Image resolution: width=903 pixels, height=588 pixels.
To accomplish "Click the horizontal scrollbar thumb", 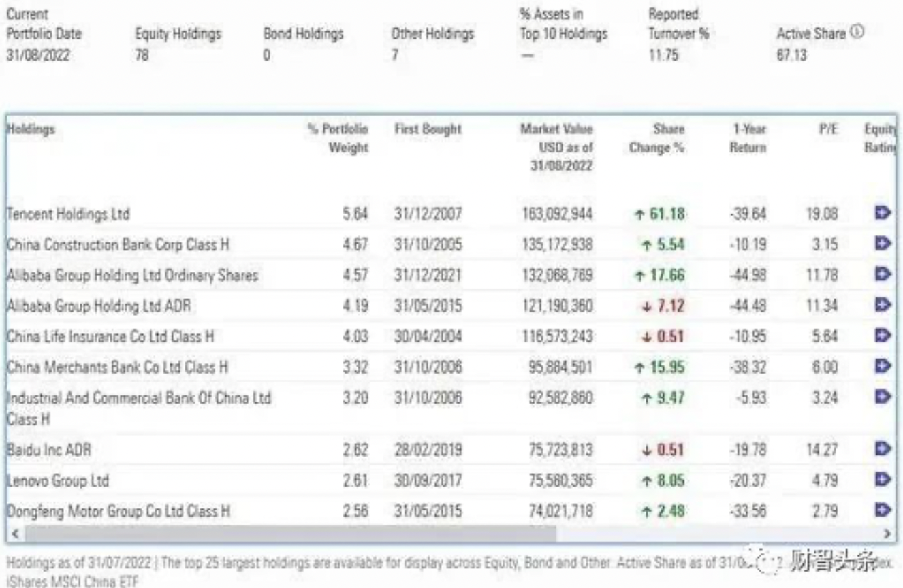I will [289, 533].
